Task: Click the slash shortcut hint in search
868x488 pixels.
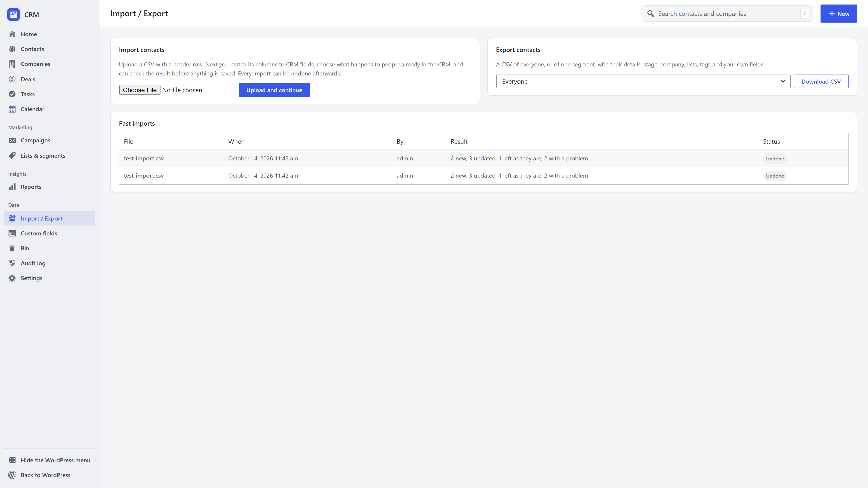Action: pyautogui.click(x=805, y=14)
